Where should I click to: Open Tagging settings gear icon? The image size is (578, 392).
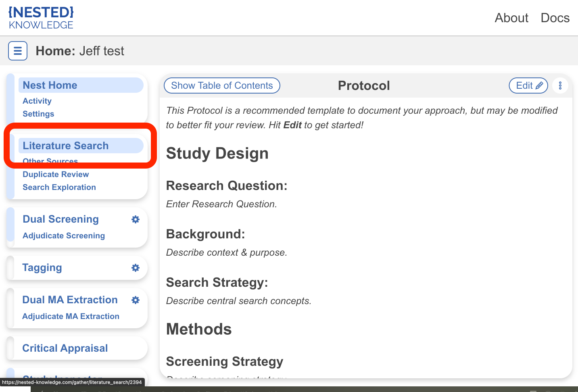[x=136, y=268]
